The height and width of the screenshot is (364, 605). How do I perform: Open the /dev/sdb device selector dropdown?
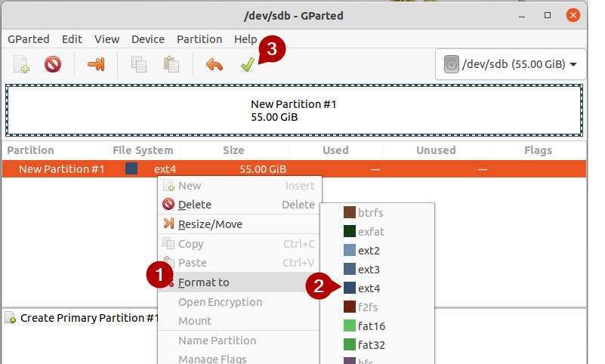511,64
